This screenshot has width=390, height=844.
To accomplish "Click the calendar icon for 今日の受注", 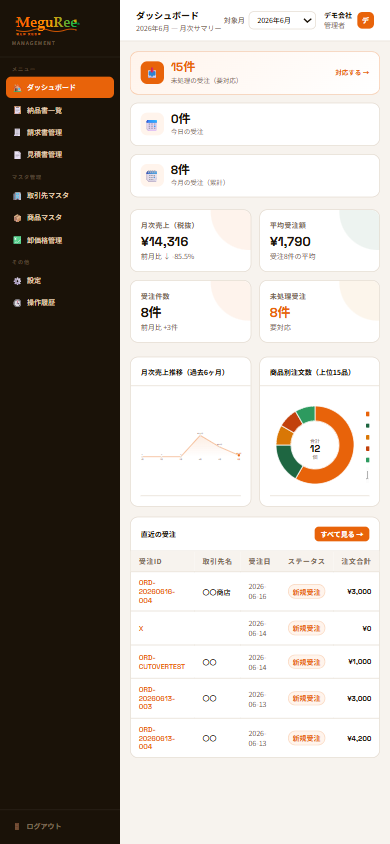I will [x=152, y=124].
